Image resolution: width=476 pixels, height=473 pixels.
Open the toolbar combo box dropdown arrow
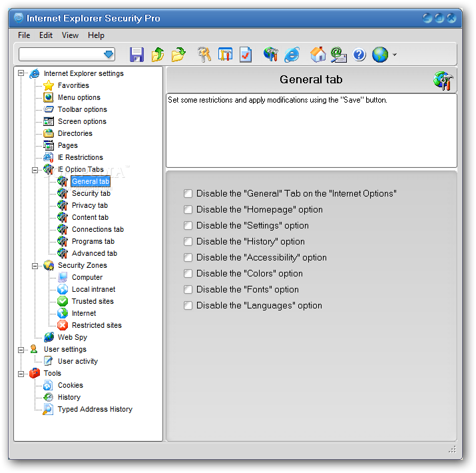click(109, 55)
